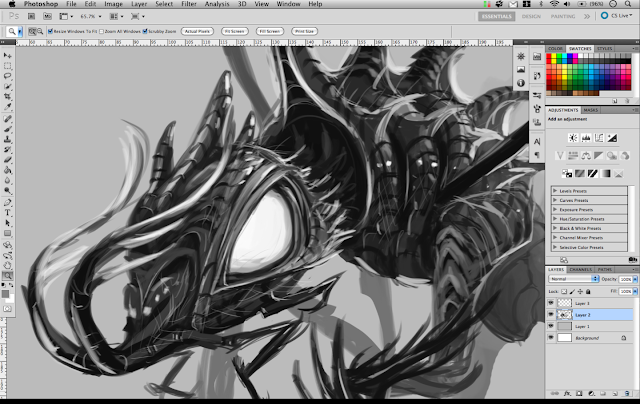Select the Crop tool
Viewport: 640px width, 404px height.
pyautogui.click(x=7, y=96)
